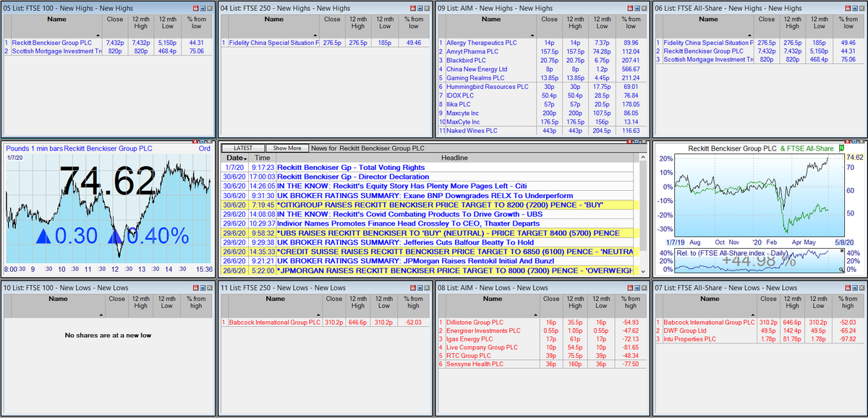
Task: Toggle the lock icon on FTSE 250 New Lows panel
Action: (x=412, y=287)
